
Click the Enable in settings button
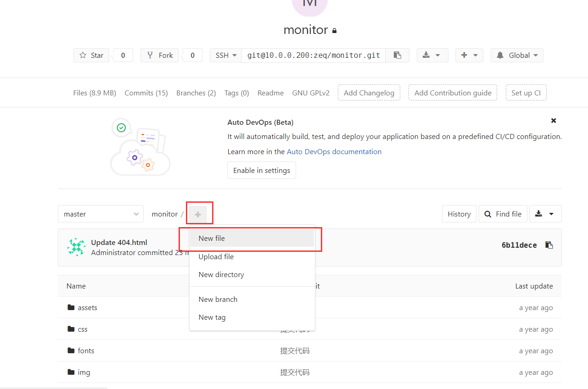coord(262,171)
